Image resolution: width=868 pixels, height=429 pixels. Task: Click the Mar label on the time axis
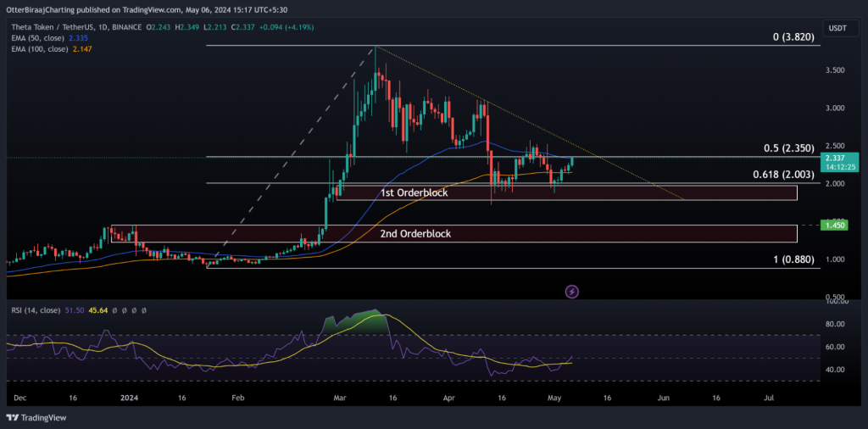[x=340, y=396]
